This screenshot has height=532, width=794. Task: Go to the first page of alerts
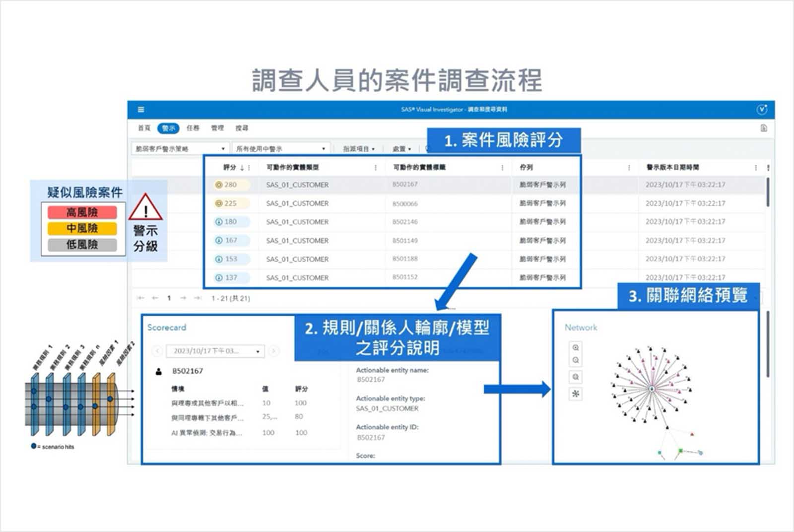tap(140, 298)
